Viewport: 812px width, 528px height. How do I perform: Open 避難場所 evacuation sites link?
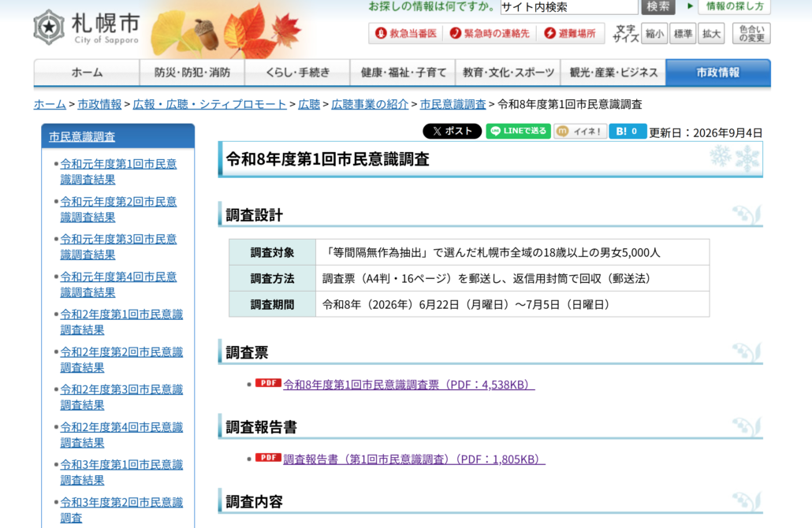tap(570, 34)
